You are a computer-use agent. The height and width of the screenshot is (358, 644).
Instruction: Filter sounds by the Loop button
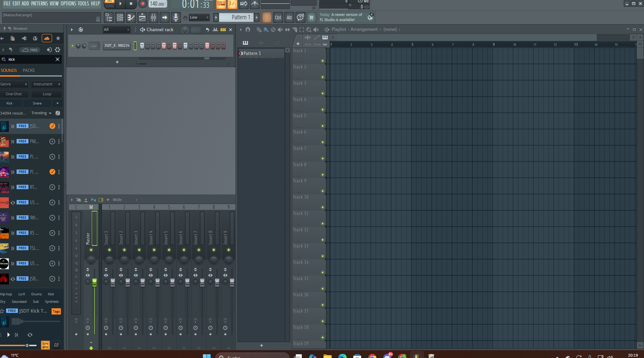point(47,94)
